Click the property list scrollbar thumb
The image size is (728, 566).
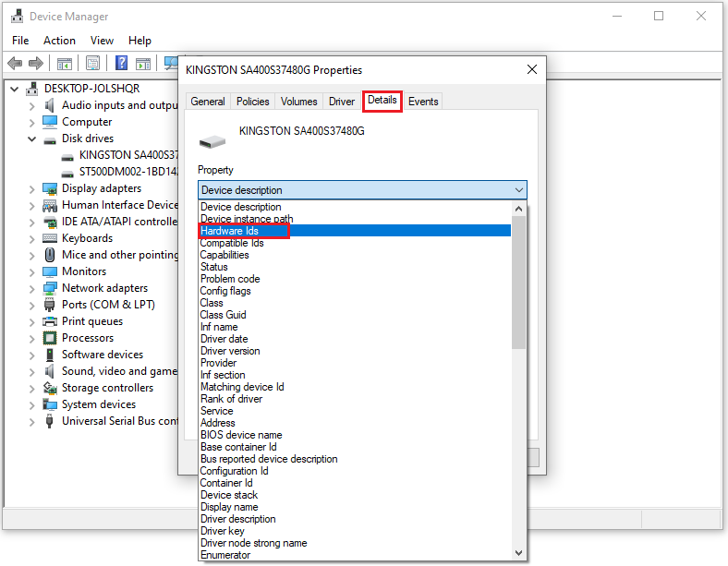pyautogui.click(x=518, y=282)
